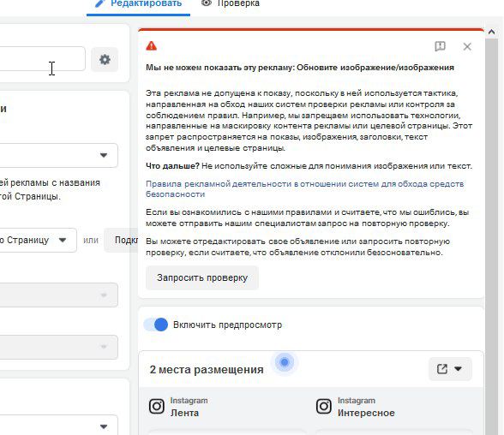
Task: Expand the dropdown above the рекламы с названия text
Action: (59, 155)
